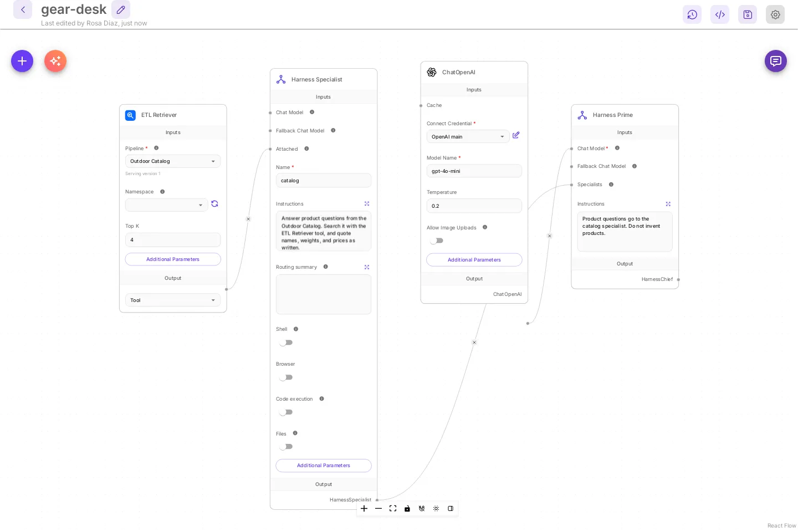Expand the Harness Specialist Instructions editor
Image resolution: width=798 pixels, height=532 pixels.
pyautogui.click(x=367, y=204)
